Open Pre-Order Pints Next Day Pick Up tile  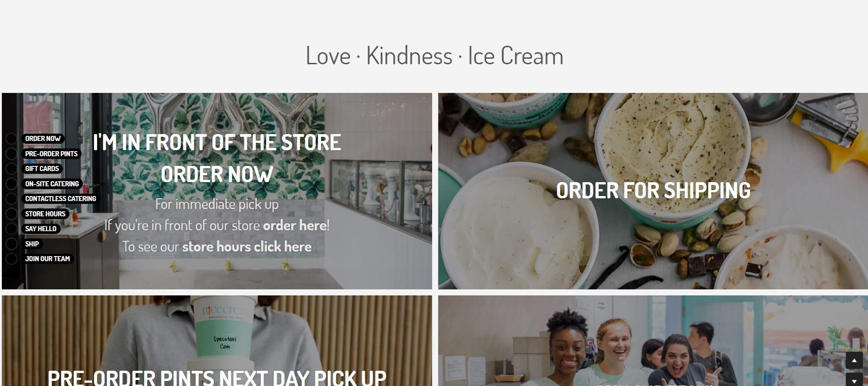coord(217,341)
